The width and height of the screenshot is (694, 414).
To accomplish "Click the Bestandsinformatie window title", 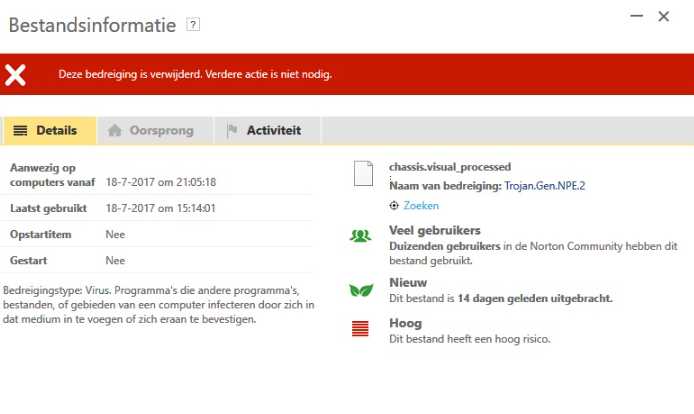I will point(93,25).
